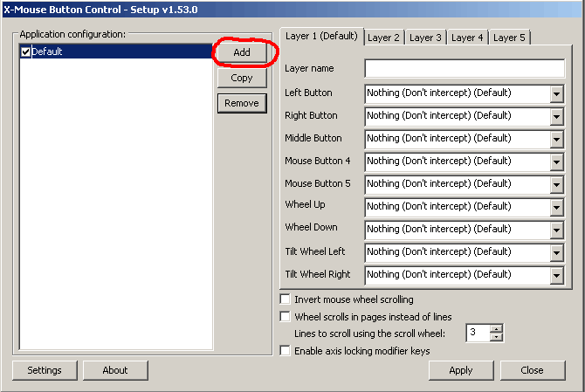Enable axis locking modifier keys

point(285,351)
